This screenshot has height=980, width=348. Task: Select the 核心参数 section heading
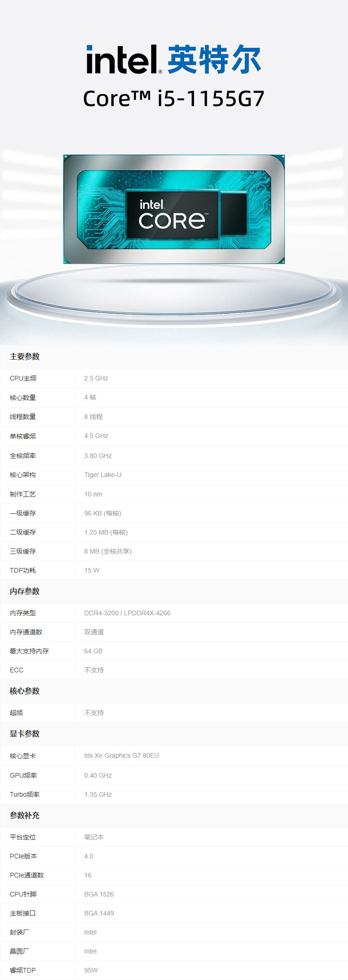coord(25,691)
